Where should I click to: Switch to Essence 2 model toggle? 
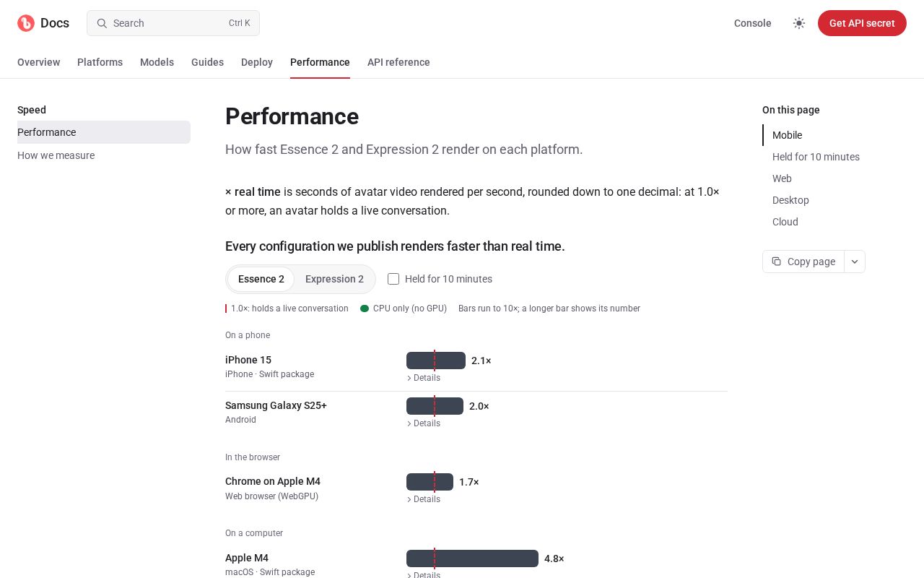point(261,279)
